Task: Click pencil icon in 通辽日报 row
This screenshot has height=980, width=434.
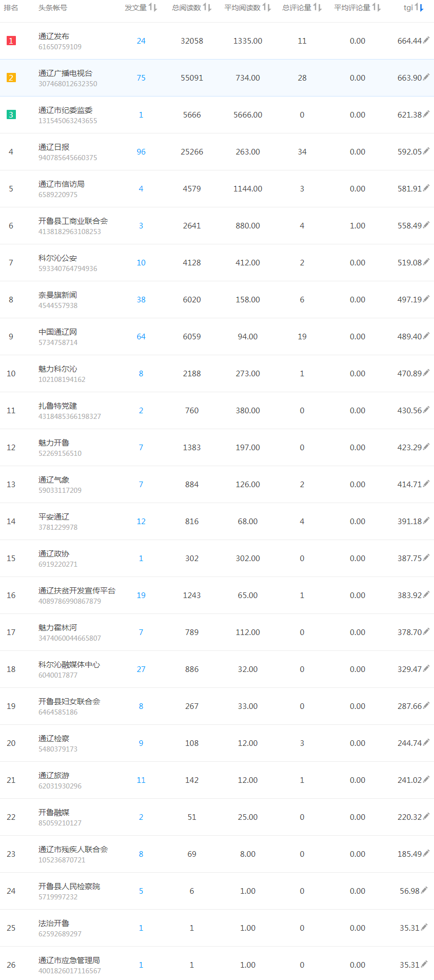Action: pyautogui.click(x=426, y=151)
